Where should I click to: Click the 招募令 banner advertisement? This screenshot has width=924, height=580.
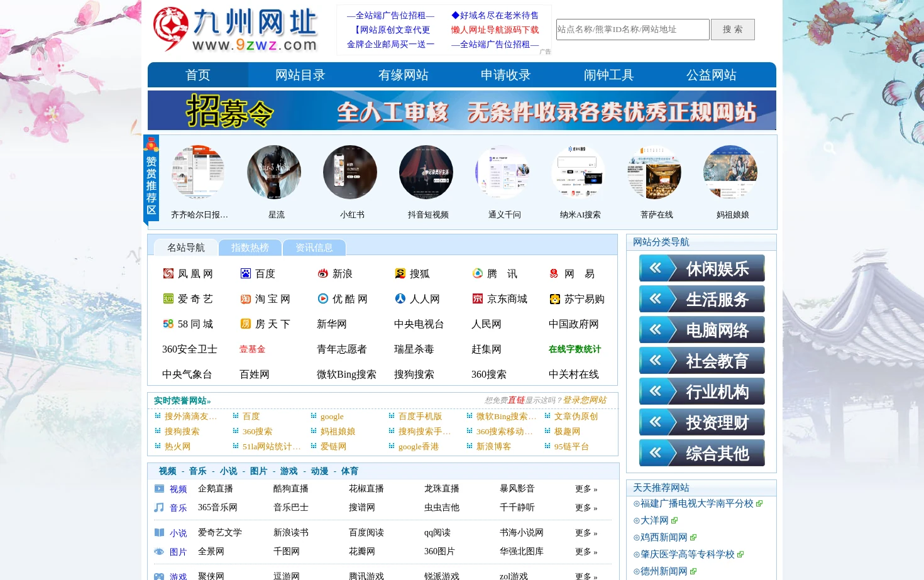[x=462, y=111]
